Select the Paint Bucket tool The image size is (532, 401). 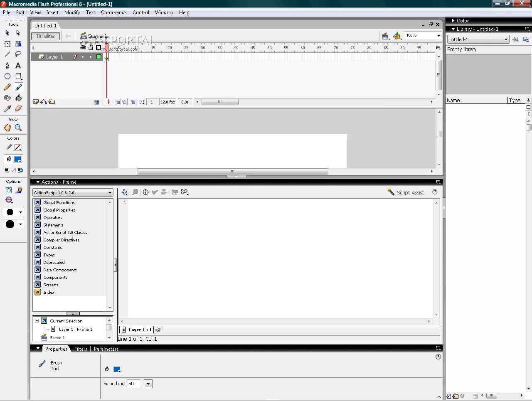[x=18, y=98]
